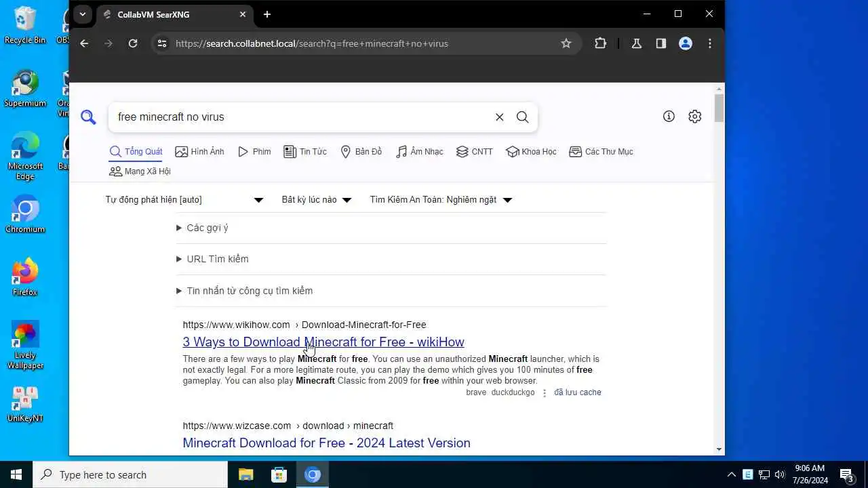Viewport: 868px width, 488px height.
Task: View site information icon in address bar
Action: pyautogui.click(x=161, y=43)
